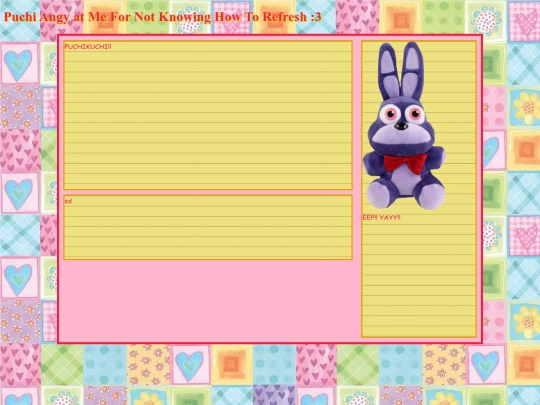
Task: Click the page heading about Puchi Angy
Action: 163,17
